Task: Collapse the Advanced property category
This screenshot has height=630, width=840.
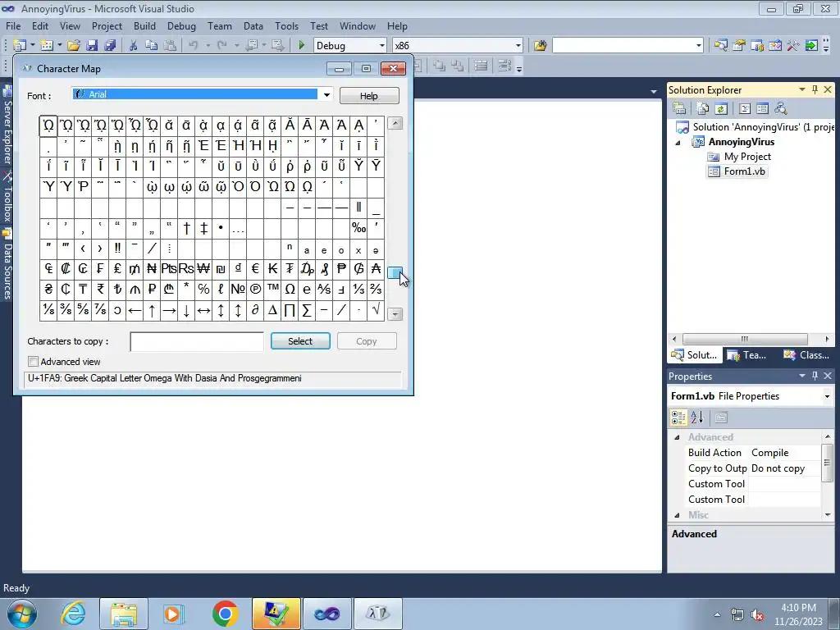Action: point(677,437)
